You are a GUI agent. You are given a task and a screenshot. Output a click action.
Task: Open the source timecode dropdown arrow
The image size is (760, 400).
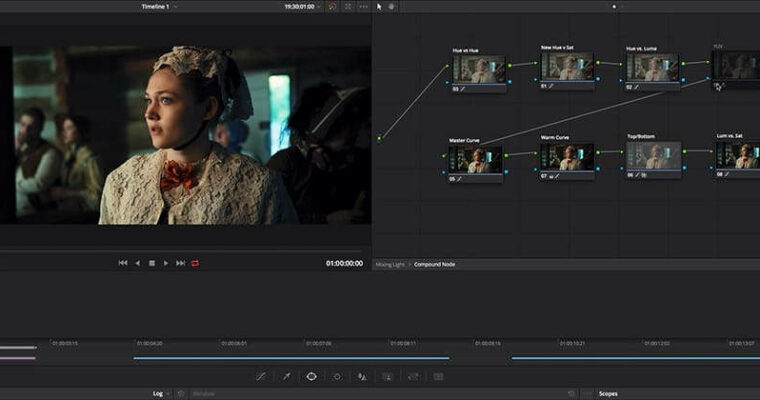click(x=319, y=7)
